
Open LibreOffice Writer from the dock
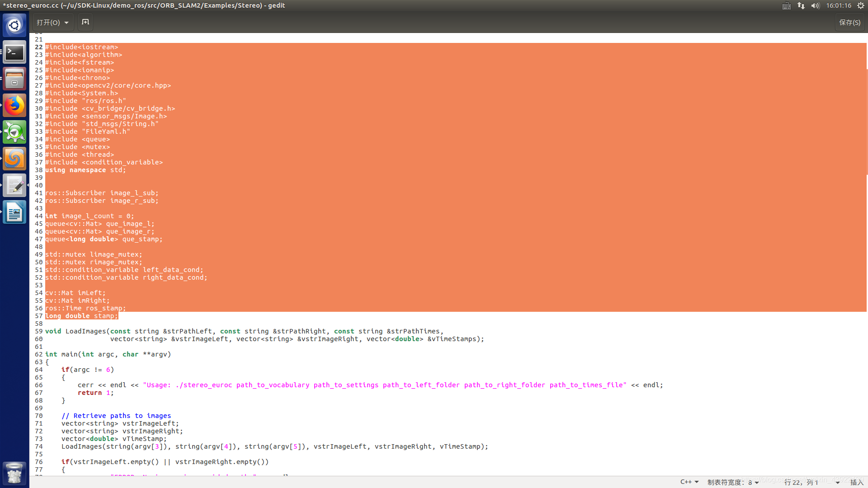pos(14,212)
